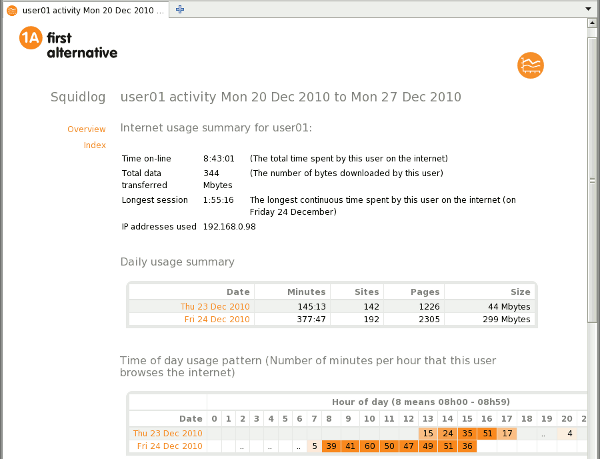Screen dimensions: 600x459
Task: Open Fri 24 Dec 2010 in hourly pattern table
Action: click(170, 446)
